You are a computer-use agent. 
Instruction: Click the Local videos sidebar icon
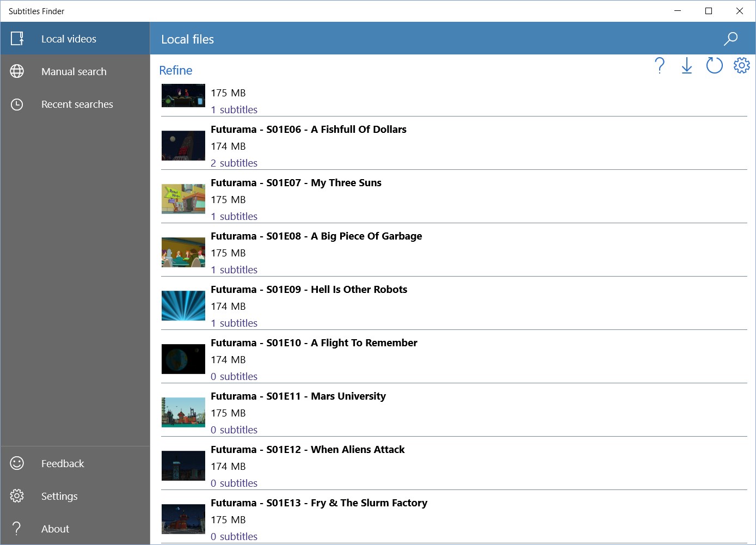click(x=17, y=39)
